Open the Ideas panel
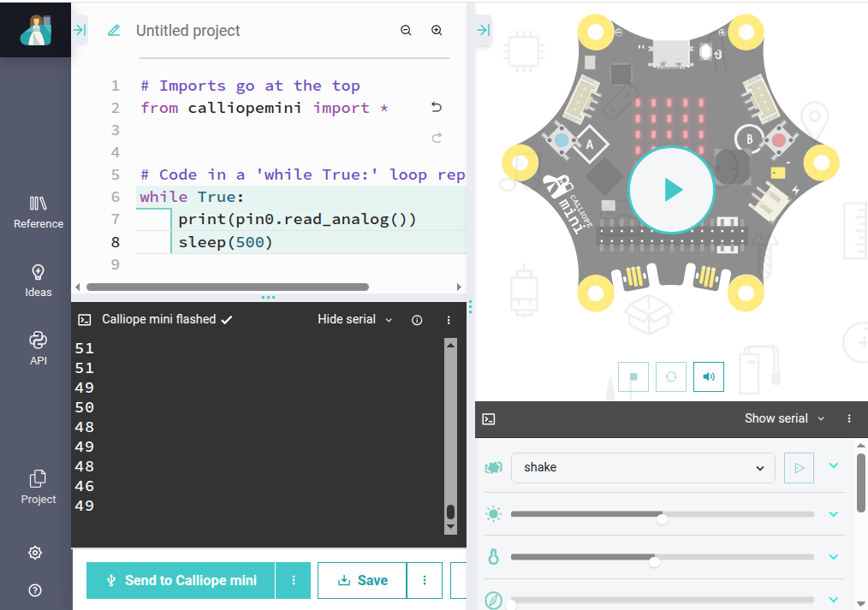This screenshot has height=610, width=868. tap(39, 281)
